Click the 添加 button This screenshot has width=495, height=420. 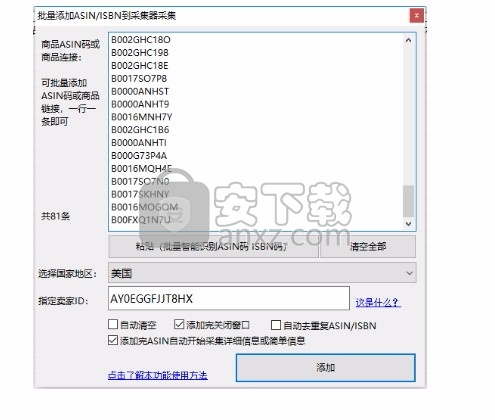[326, 368]
